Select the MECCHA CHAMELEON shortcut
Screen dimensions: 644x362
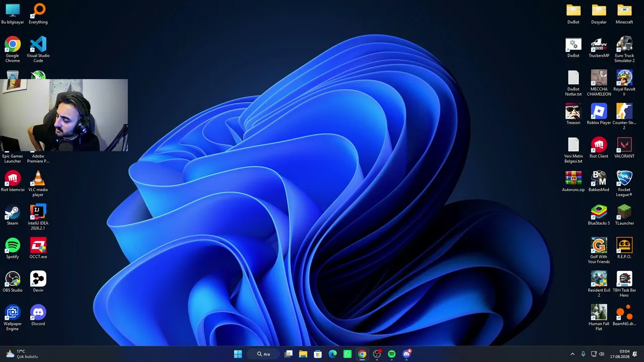click(599, 83)
